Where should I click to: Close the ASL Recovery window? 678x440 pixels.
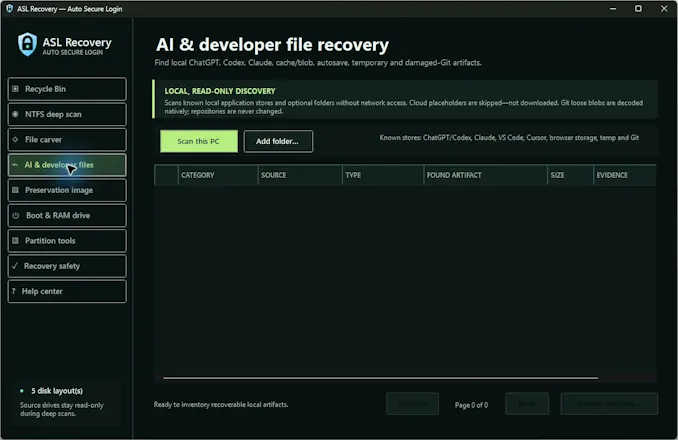point(664,9)
